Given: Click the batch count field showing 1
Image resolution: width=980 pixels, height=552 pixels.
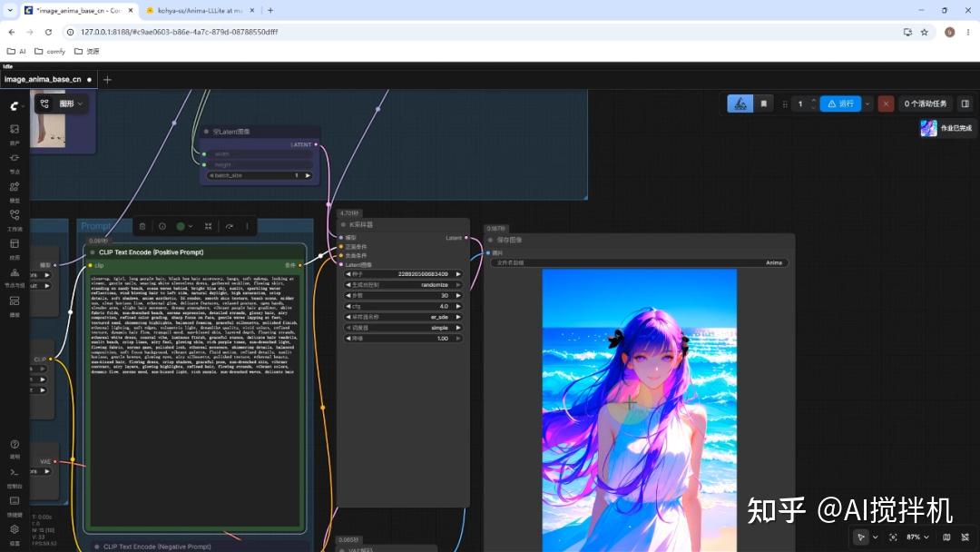Looking at the screenshot, I should [800, 103].
